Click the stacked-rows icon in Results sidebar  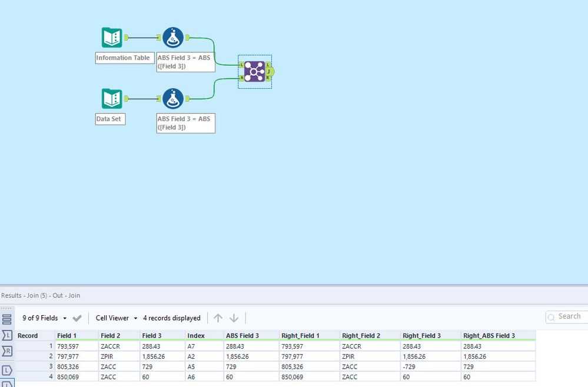6,319
